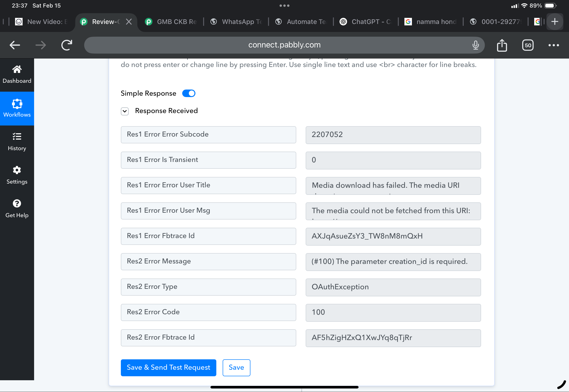Switch to the GMB CKB tab
This screenshot has height=392, width=569.
point(171,22)
